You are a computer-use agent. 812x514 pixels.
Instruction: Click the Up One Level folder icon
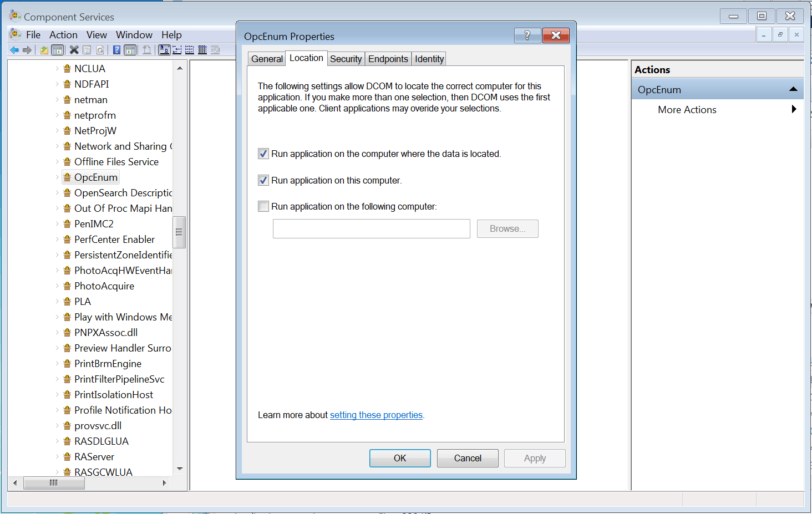(x=44, y=50)
